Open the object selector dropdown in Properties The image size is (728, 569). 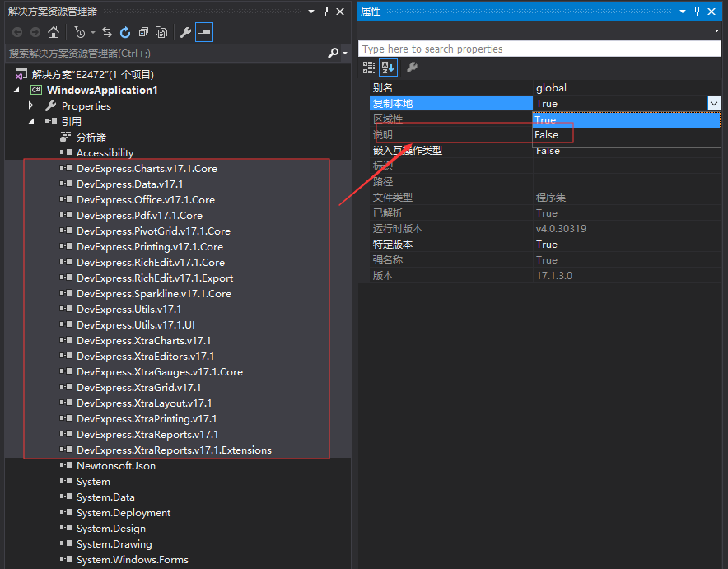point(716,30)
